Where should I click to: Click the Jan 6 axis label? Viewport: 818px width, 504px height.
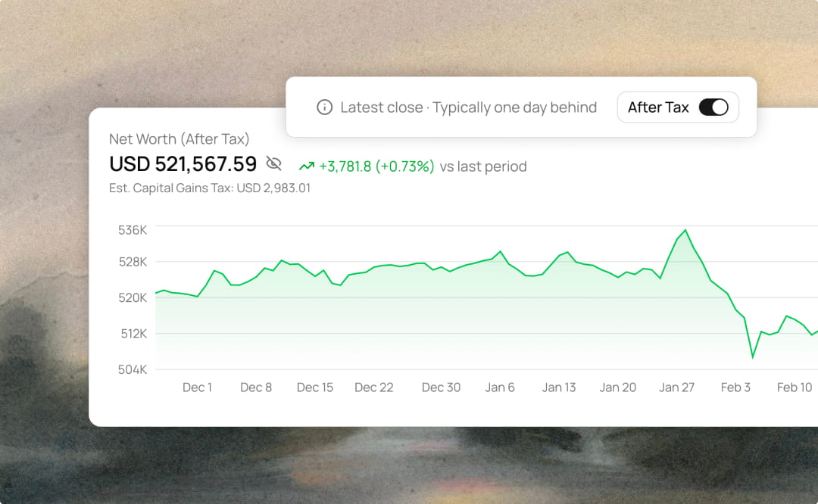(500, 387)
